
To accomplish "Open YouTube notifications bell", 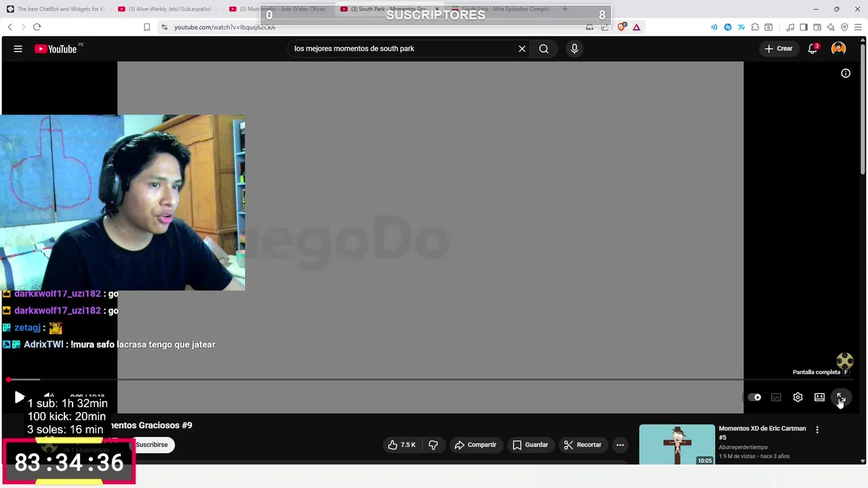I will tap(812, 49).
